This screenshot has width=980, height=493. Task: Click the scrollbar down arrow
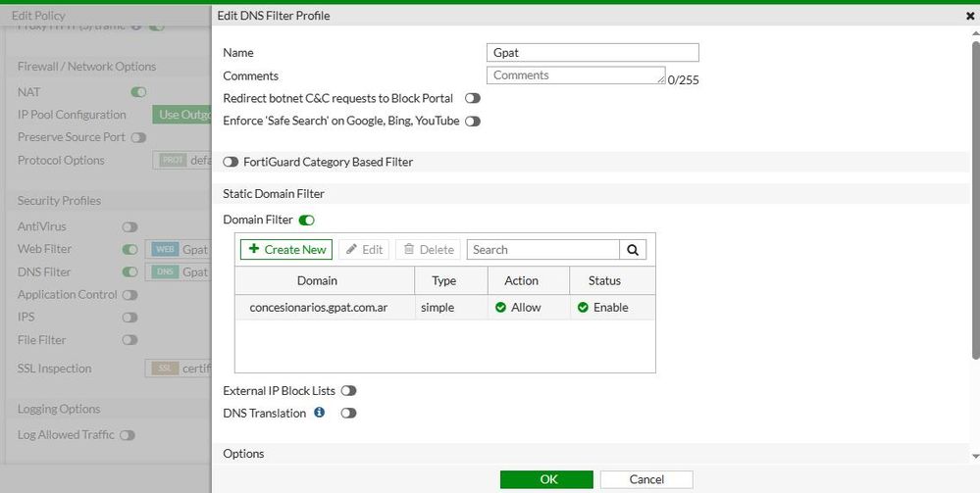(x=976, y=456)
